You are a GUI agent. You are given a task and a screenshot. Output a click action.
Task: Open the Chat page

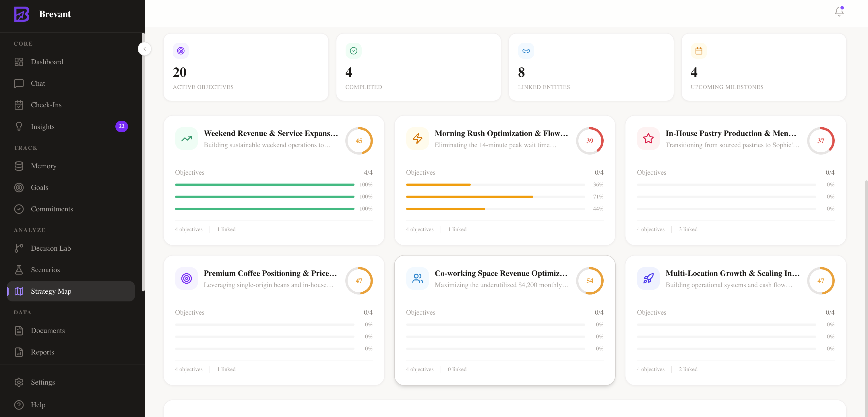coord(38,83)
